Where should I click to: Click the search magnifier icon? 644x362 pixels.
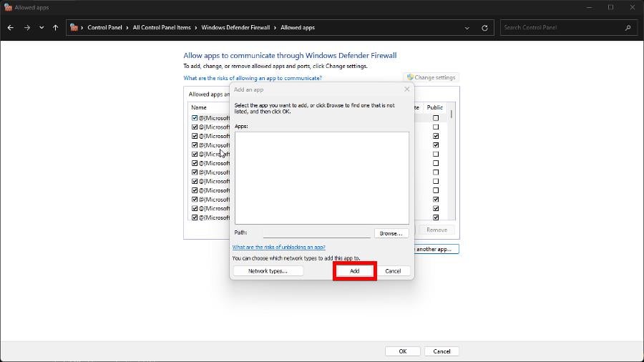tap(628, 27)
